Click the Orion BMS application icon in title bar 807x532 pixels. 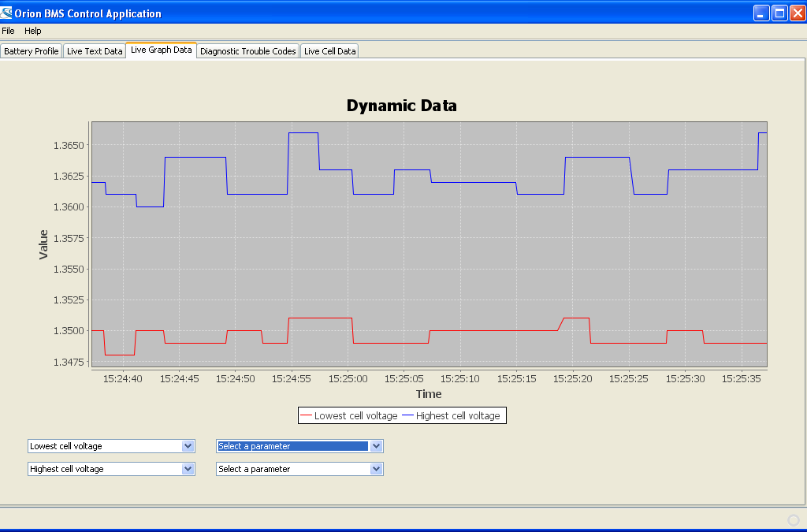point(6,13)
